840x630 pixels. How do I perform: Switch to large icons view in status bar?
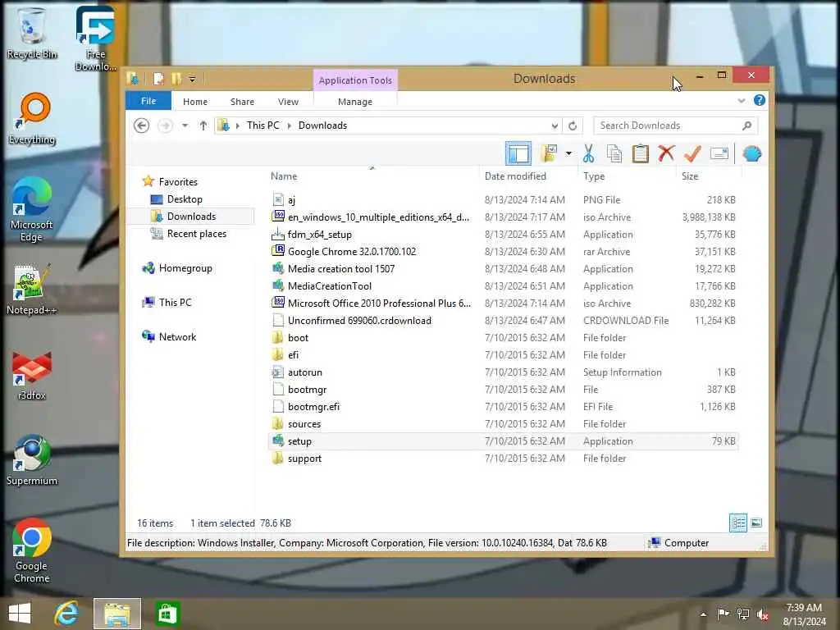[x=756, y=523]
